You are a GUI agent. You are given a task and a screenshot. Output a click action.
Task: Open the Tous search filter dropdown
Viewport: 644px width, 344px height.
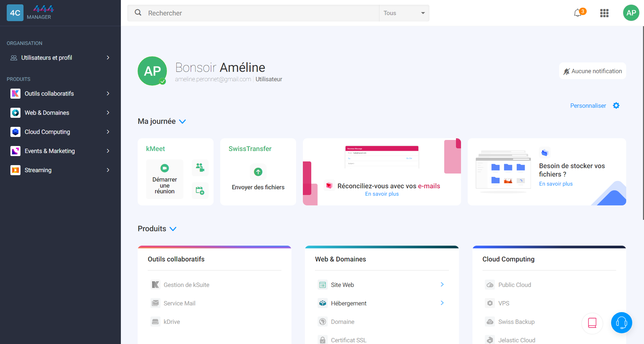point(404,13)
